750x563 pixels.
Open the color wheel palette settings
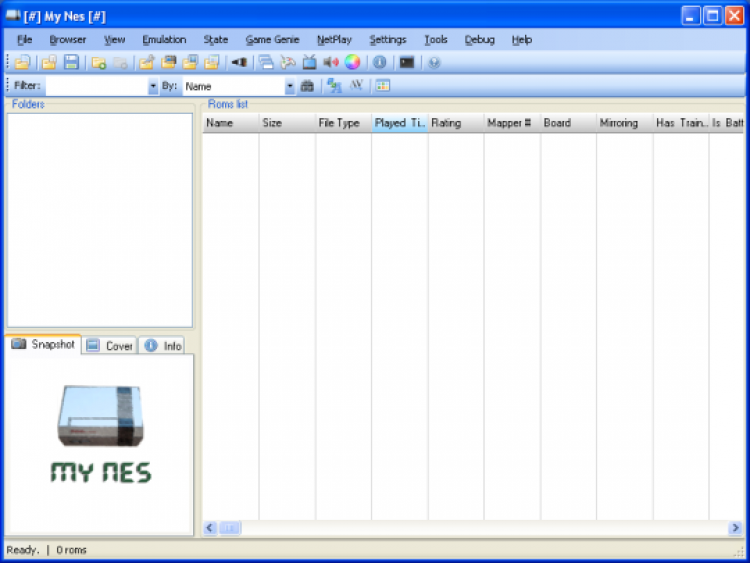353,62
